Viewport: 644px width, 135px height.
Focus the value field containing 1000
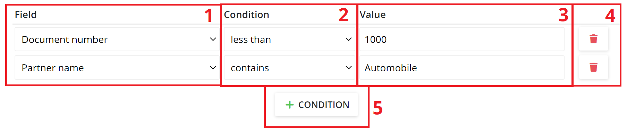[x=462, y=39]
